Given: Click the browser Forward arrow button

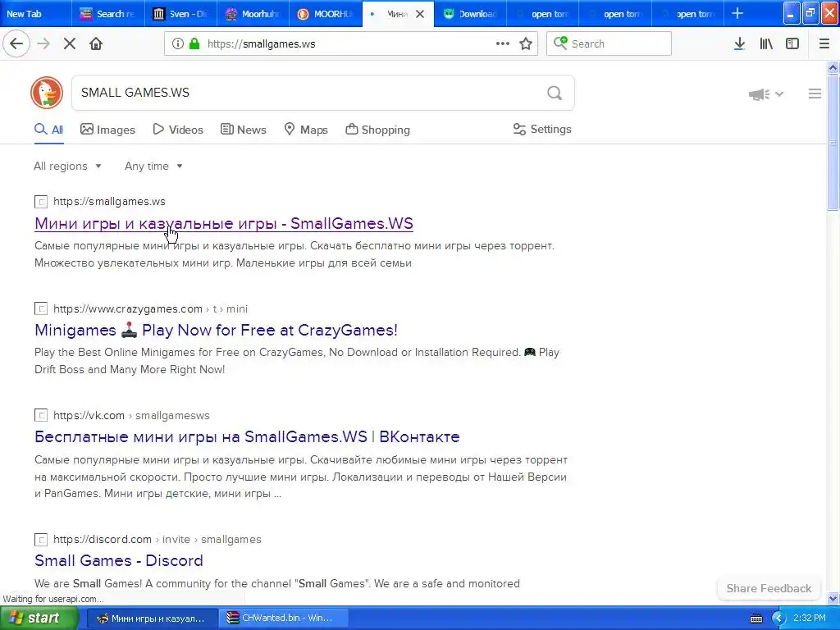Looking at the screenshot, I should point(43,43).
